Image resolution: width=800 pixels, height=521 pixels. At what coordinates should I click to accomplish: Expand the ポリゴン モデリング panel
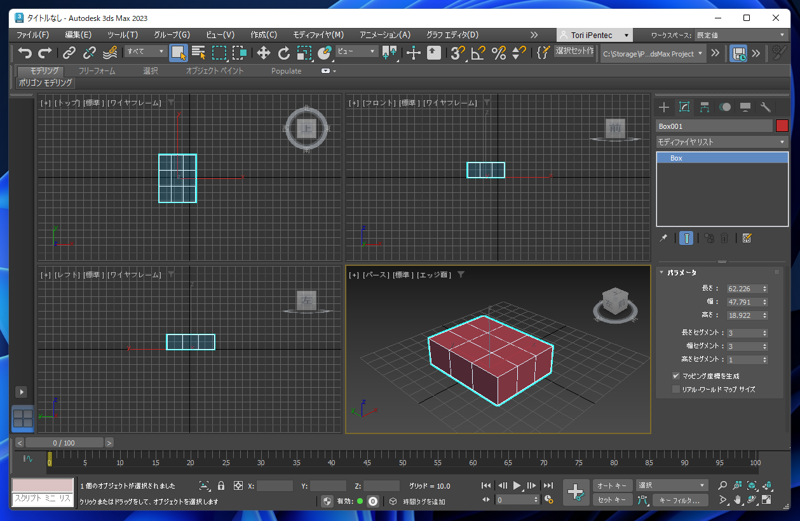tap(45, 83)
